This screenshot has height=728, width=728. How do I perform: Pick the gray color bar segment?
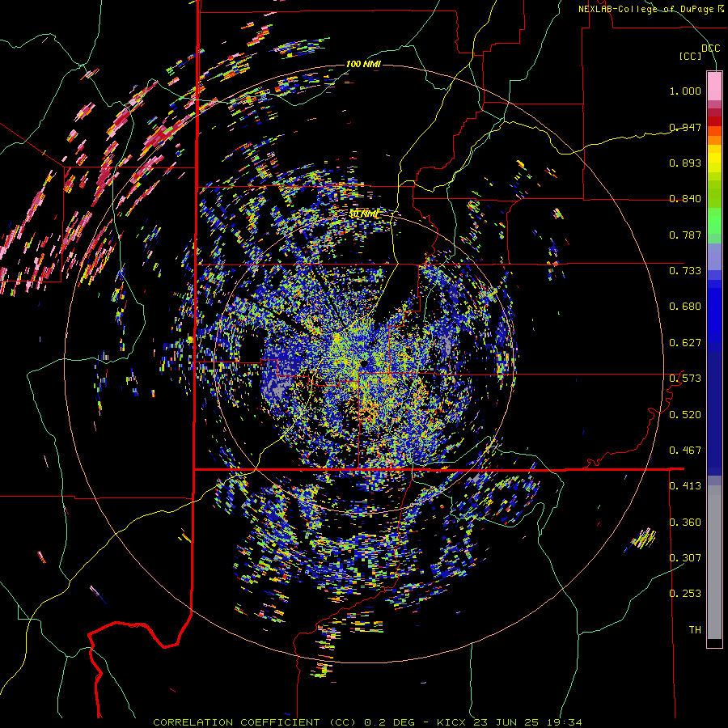click(714, 562)
